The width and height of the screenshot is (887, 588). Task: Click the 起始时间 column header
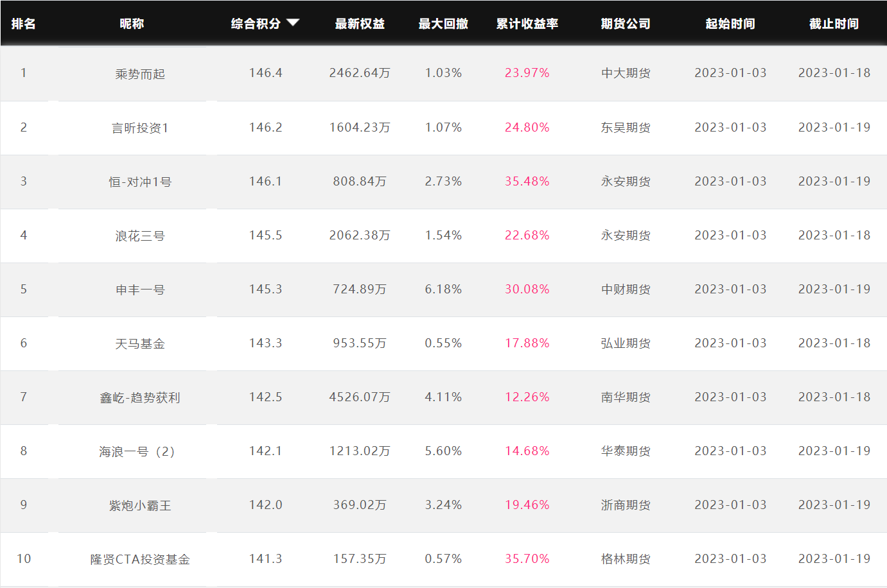click(730, 24)
